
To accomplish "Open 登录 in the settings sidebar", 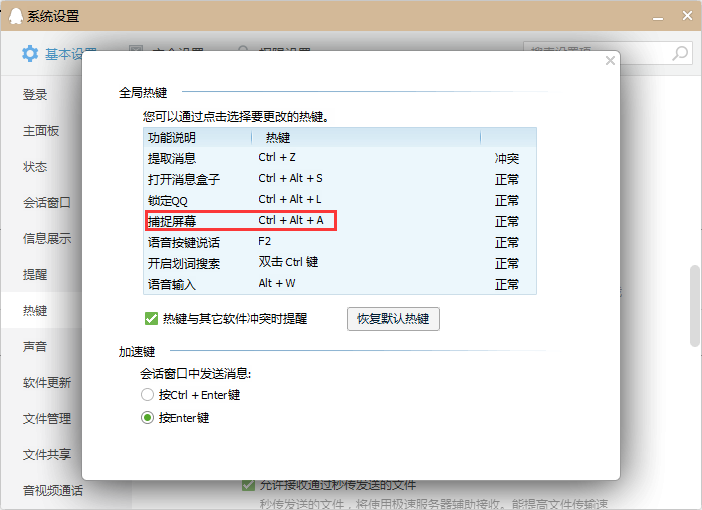I will (36, 95).
